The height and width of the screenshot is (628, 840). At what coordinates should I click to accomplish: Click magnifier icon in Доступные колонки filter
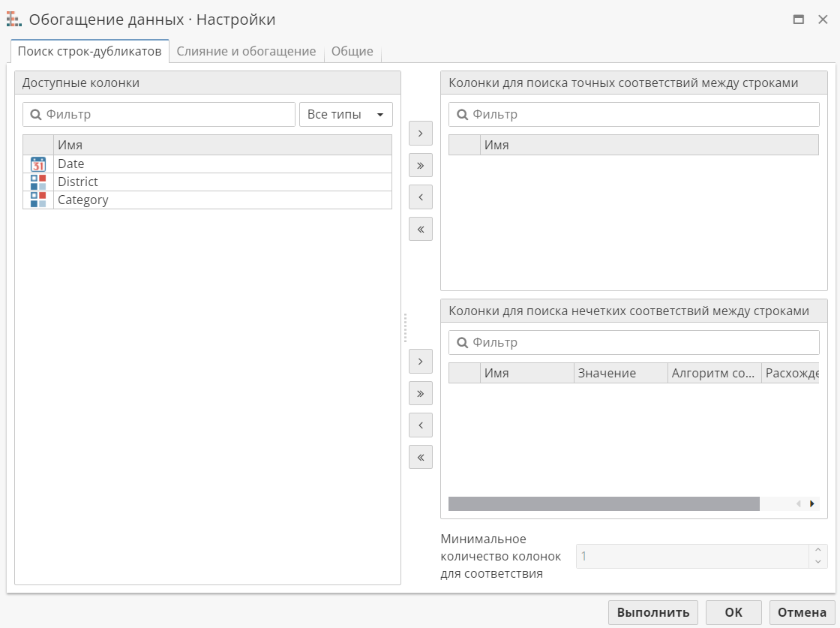pyautogui.click(x=34, y=114)
